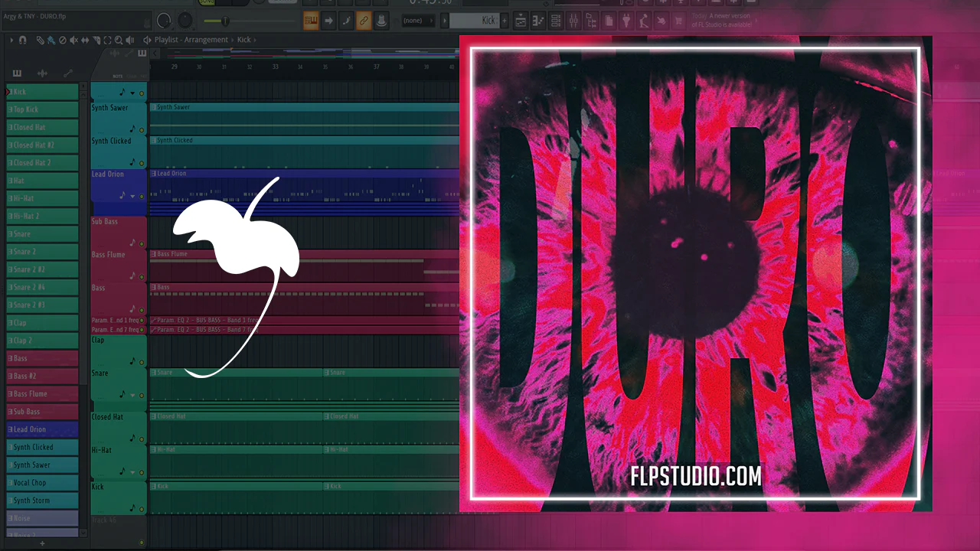Select the Bass Flume clip in the playlist

305,265
